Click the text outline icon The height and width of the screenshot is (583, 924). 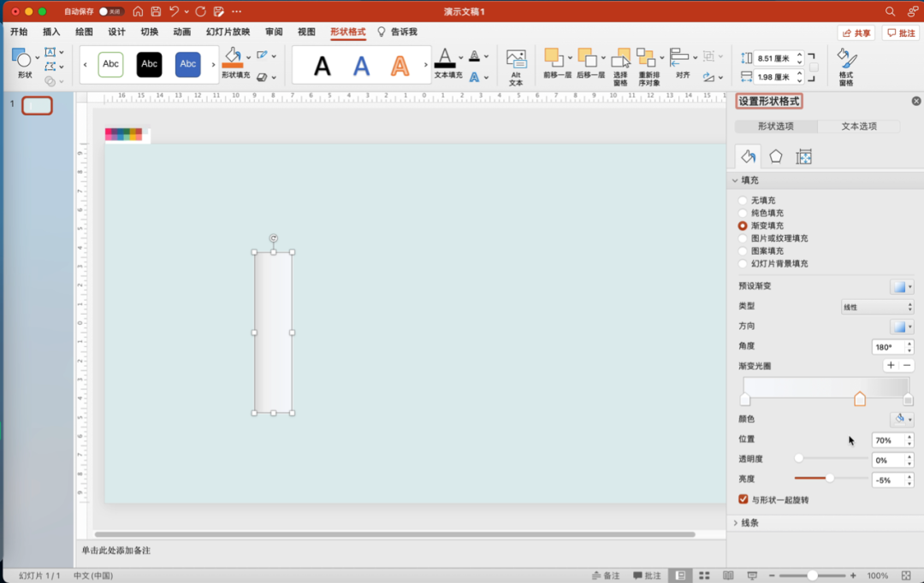(x=474, y=56)
